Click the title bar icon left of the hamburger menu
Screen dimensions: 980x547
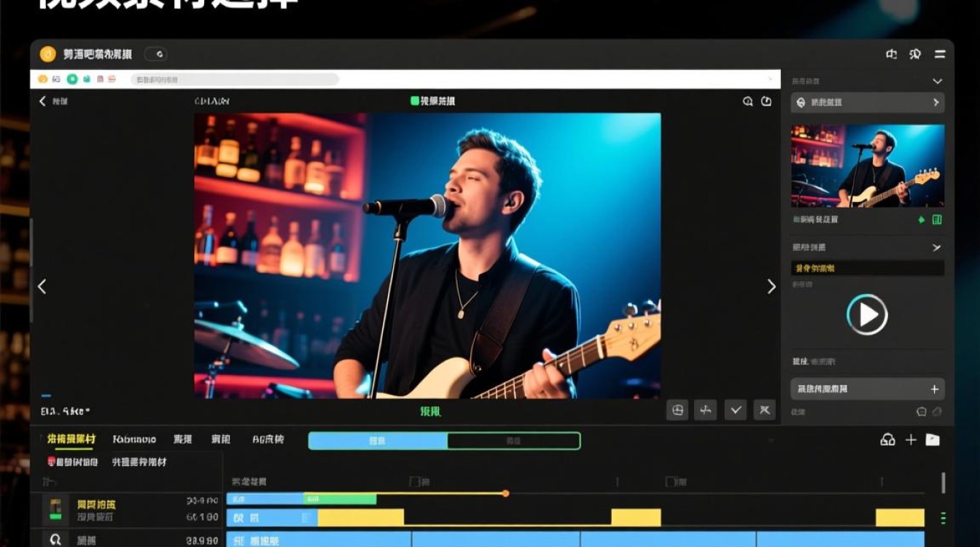coord(915,54)
